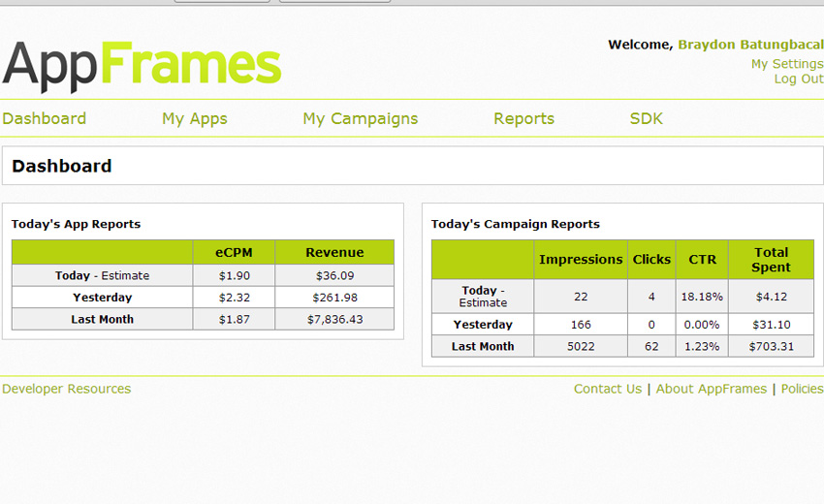Viewport: 824px width, 504px height.
Task: Click the Revenue column header
Action: (334, 252)
